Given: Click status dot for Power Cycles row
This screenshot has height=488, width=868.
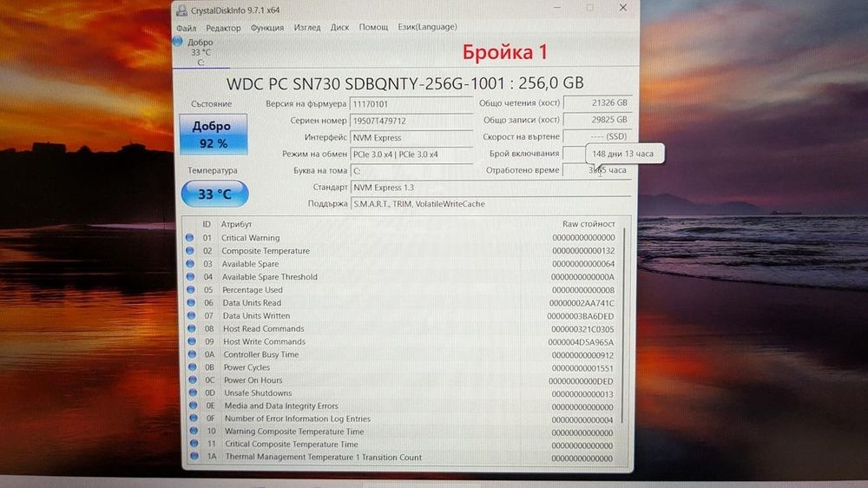Looking at the screenshot, I should [193, 366].
